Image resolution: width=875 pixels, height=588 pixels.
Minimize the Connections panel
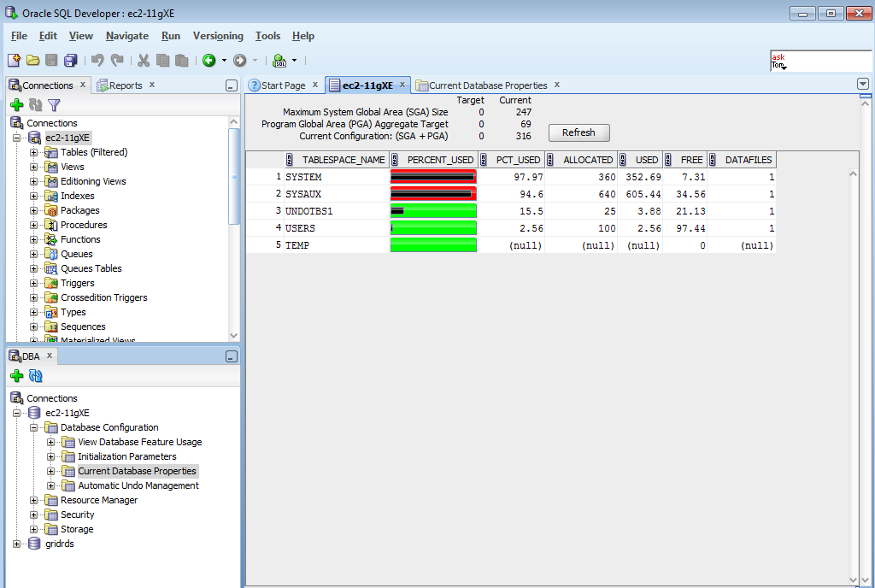click(x=232, y=86)
